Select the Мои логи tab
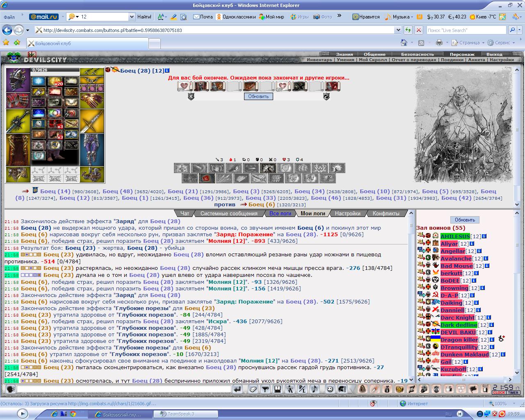This screenshot has height=420, width=525. pos(313,213)
